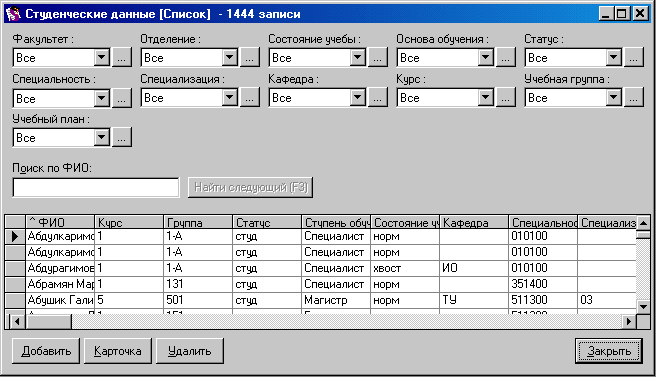This screenshot has height=377, width=656.
Task: Click the ellipsis button beside Статус filter
Action: 633,57
